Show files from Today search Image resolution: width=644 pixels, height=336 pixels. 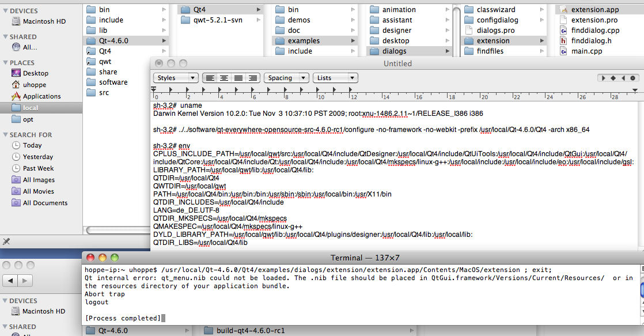(x=27, y=145)
